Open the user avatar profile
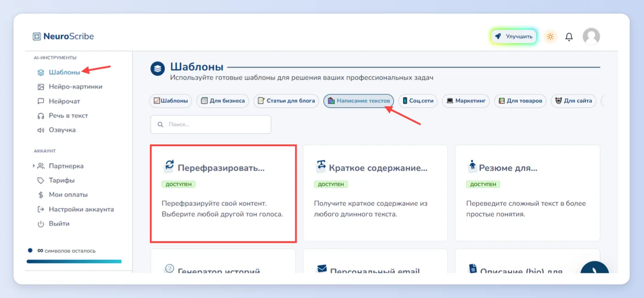 pos(591,36)
